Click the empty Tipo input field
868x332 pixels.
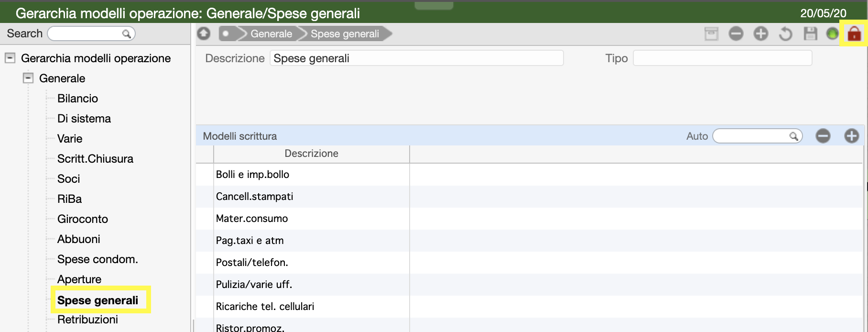coord(722,58)
